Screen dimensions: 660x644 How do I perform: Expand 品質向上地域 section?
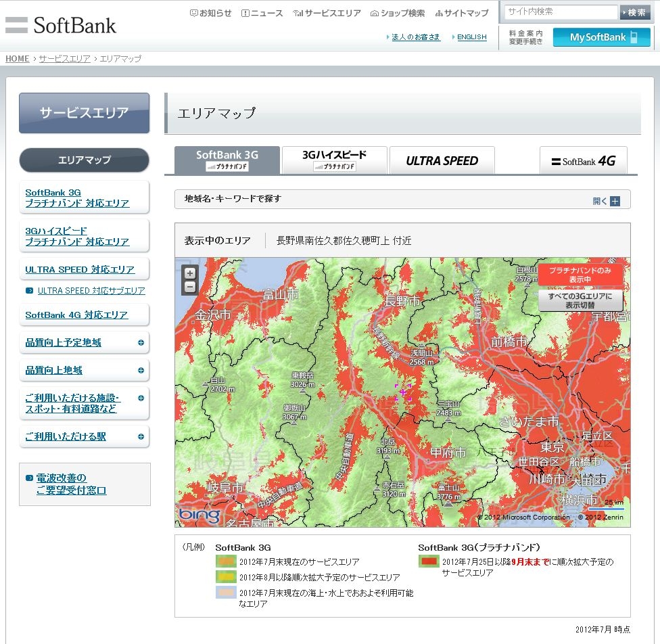click(x=141, y=371)
